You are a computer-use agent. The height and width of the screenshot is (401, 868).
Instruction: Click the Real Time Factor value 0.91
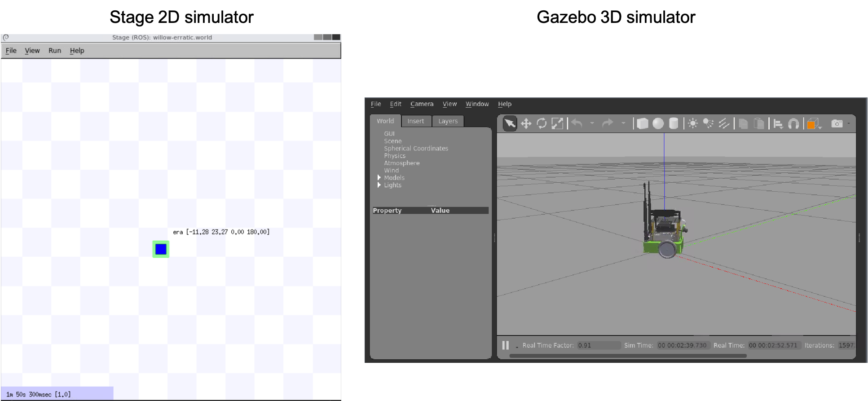coord(598,345)
